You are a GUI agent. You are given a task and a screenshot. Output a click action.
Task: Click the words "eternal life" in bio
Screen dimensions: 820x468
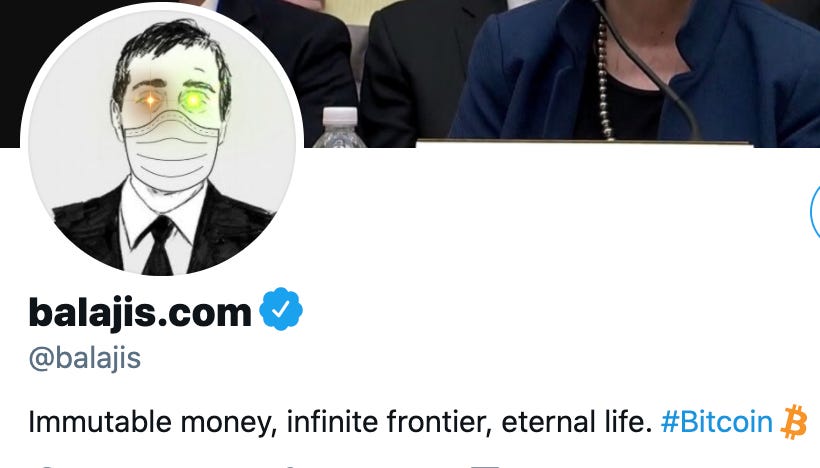tap(573, 421)
